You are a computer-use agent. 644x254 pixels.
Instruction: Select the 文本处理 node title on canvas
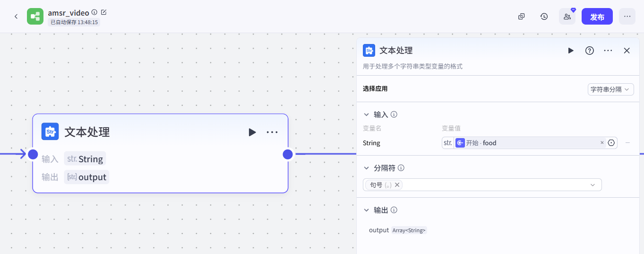click(x=87, y=132)
